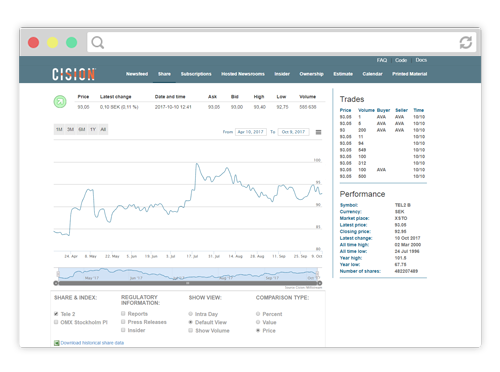Click the TEL2 B symbol value
Image resolution: width=500 pixels, height=372 pixels.
point(403,205)
